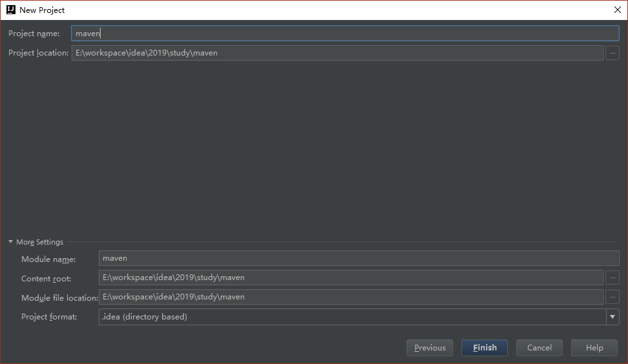Click the Module name input field

click(359, 258)
